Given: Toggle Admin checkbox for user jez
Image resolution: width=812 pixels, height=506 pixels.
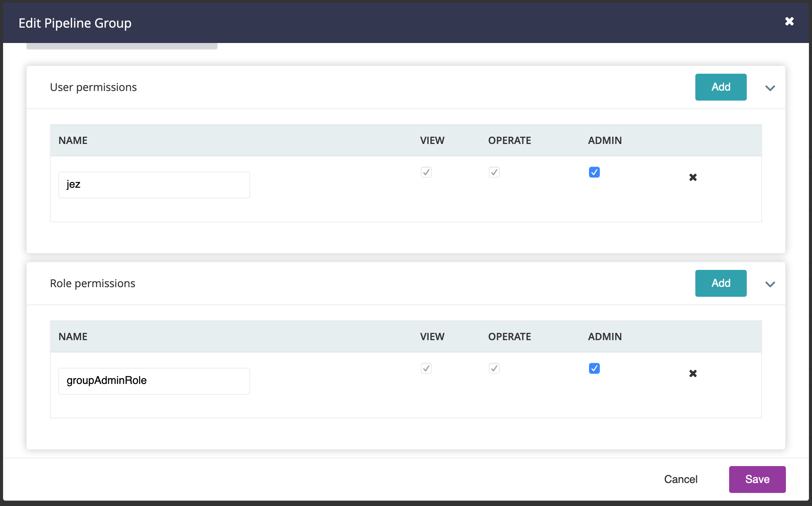Looking at the screenshot, I should 594,172.
